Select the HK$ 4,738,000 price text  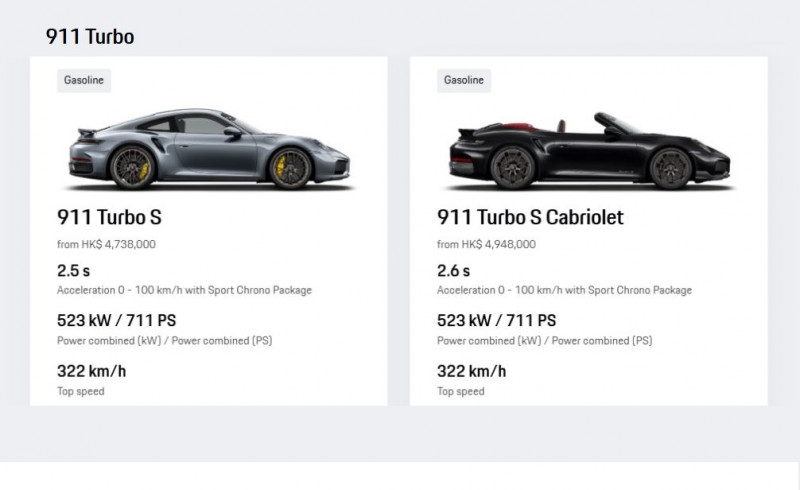point(107,243)
